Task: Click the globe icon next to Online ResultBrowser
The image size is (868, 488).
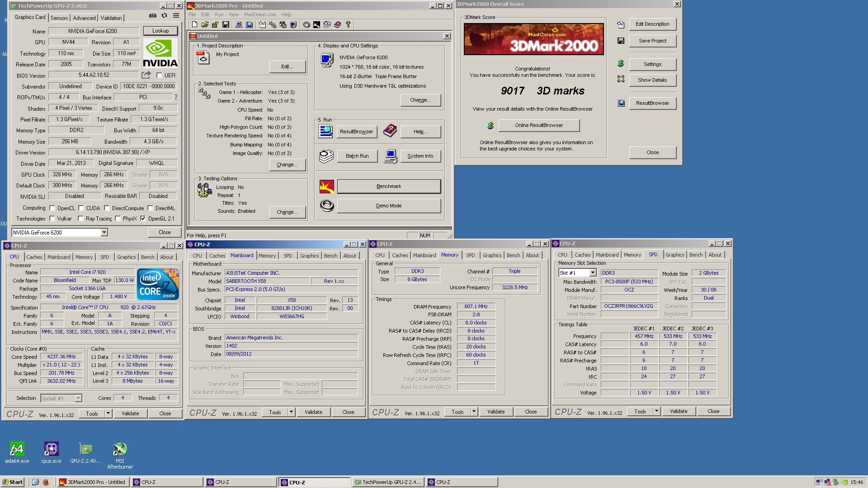Action: point(490,126)
